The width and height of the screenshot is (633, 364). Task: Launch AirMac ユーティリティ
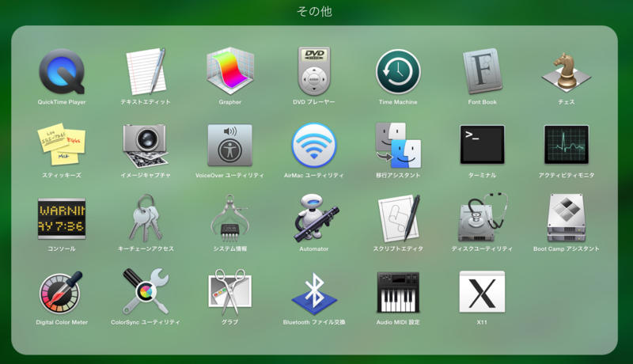(314, 146)
